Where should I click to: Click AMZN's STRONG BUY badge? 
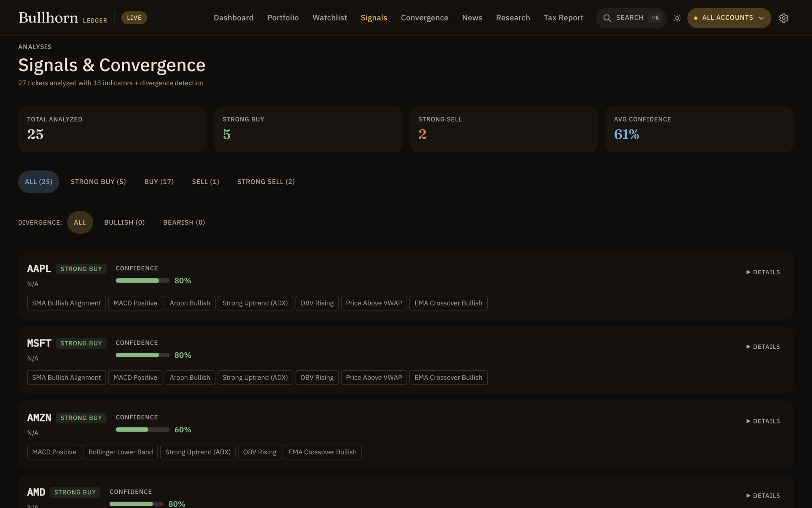[81, 418]
